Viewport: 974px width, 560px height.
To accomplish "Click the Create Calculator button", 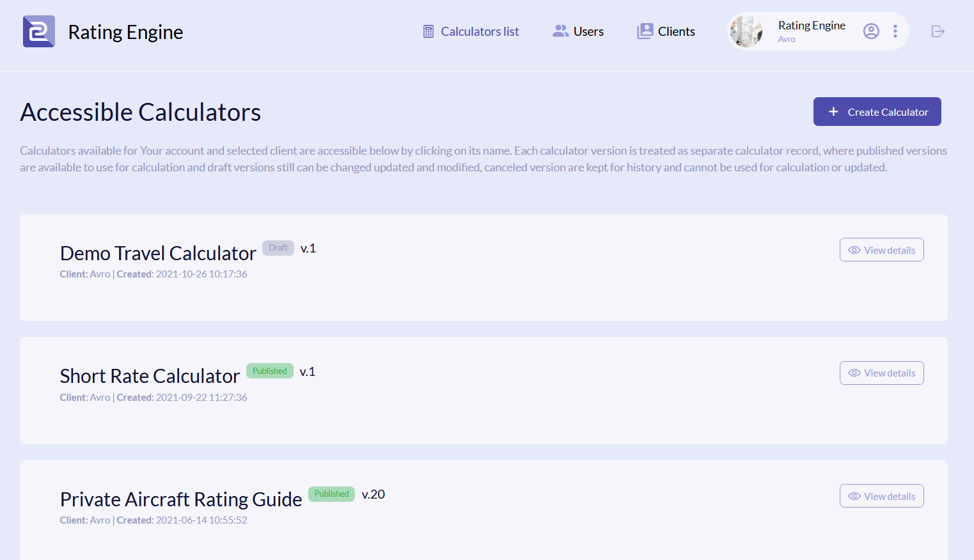I will [x=877, y=111].
